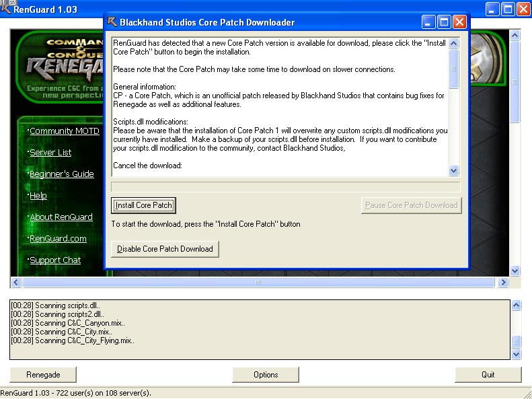Open the Support Chat link
Viewport: 532px width, 399px height.
[x=55, y=260]
